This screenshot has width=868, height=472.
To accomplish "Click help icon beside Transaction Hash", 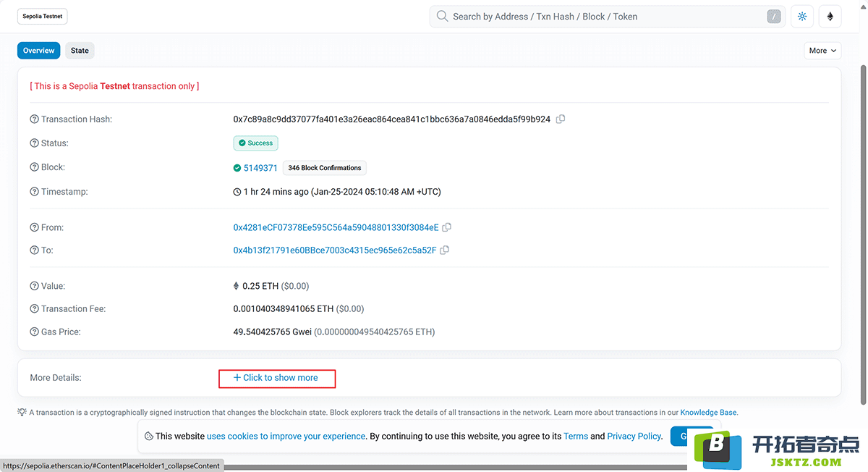I will pos(34,119).
